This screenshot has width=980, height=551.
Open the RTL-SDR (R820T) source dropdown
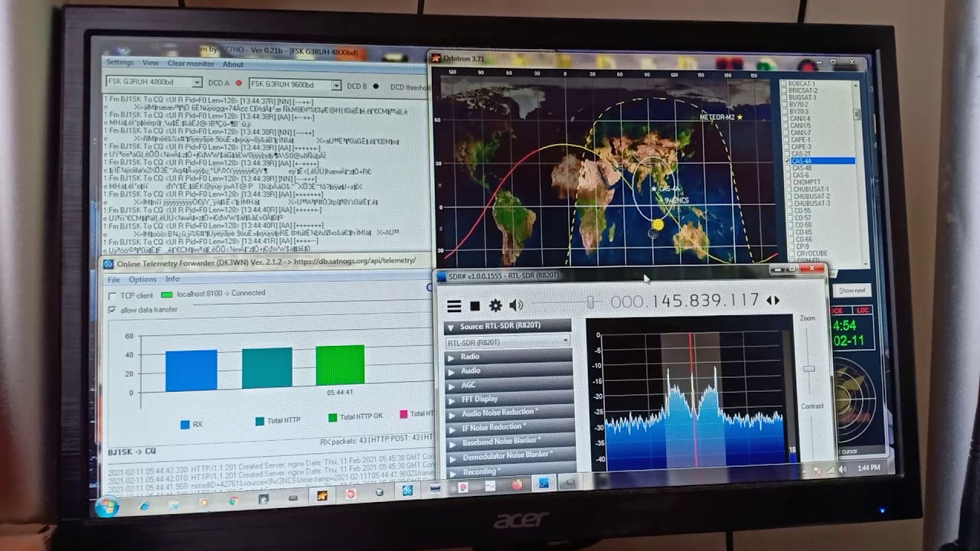pyautogui.click(x=508, y=342)
